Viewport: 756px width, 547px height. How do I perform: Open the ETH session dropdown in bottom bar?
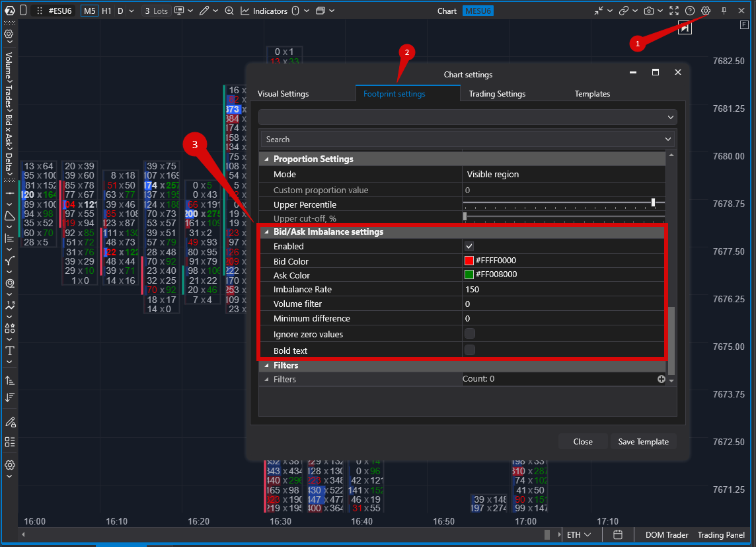(x=579, y=534)
